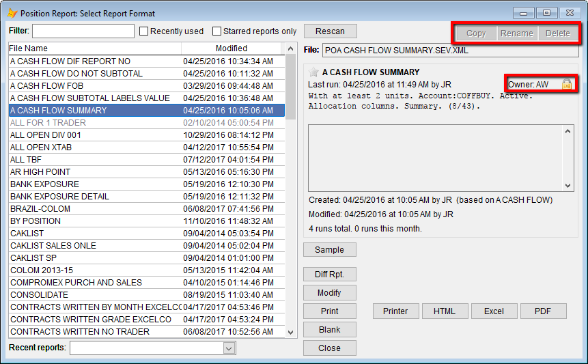The height and width of the screenshot is (364, 588).
Task: Select report BY POSITION
Action: pos(147,221)
